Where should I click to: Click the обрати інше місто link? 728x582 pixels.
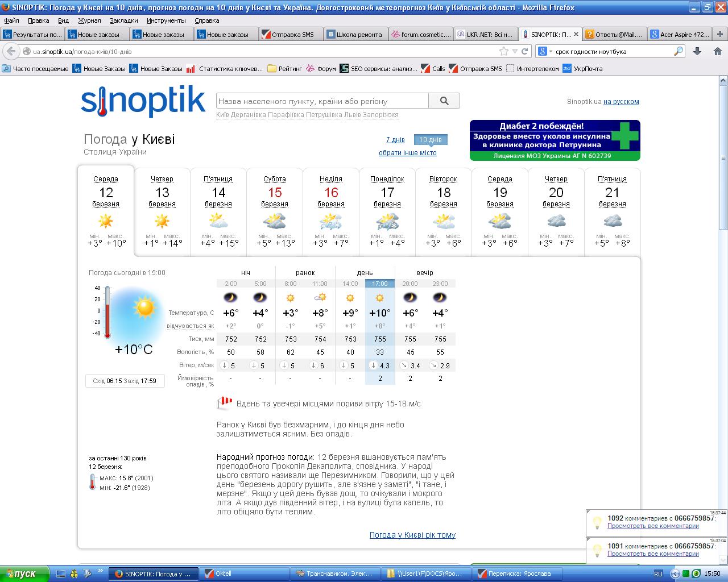(408, 153)
